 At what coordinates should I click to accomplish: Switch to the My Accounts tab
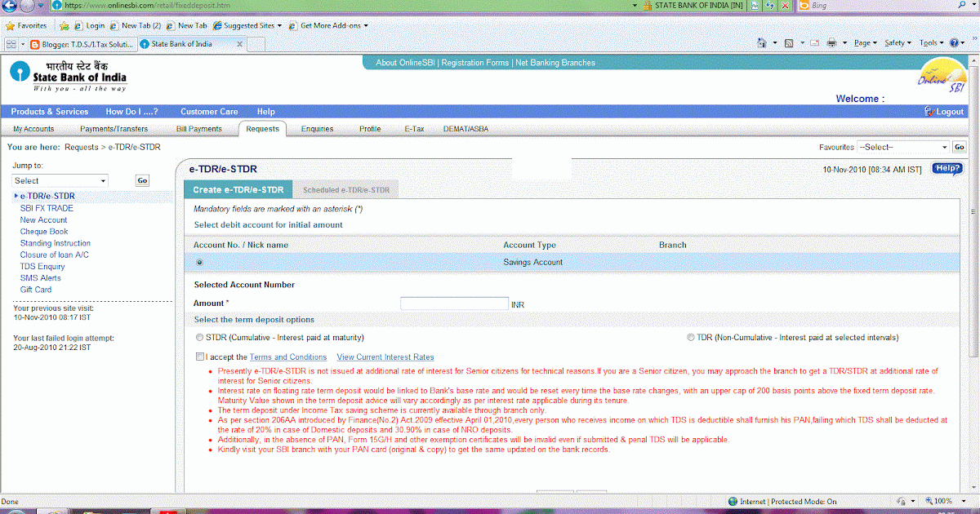[x=33, y=129]
